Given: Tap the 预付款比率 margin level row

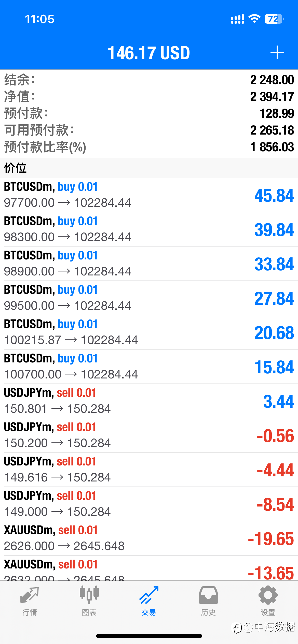Looking at the screenshot, I should [x=149, y=147].
